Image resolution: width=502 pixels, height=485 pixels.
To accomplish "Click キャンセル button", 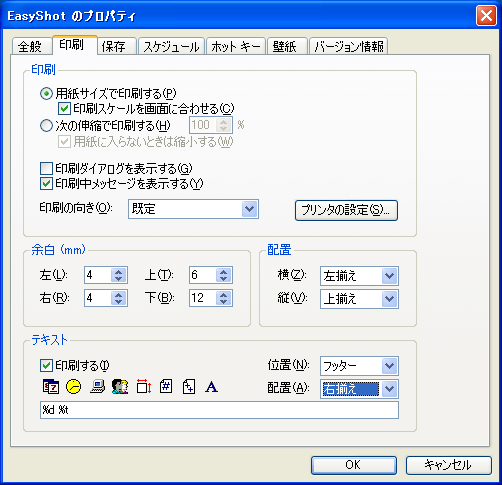I will (x=449, y=465).
